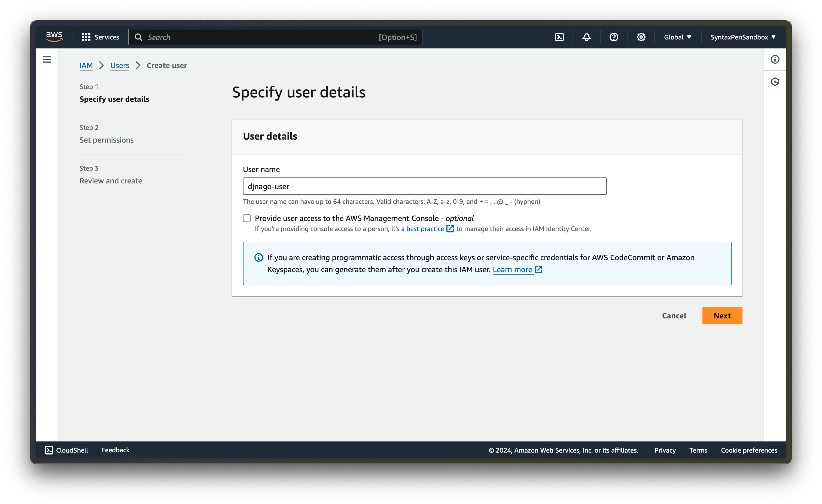Viewport: 822px width, 504px height.
Task: Cancel the user creation
Action: coord(674,316)
